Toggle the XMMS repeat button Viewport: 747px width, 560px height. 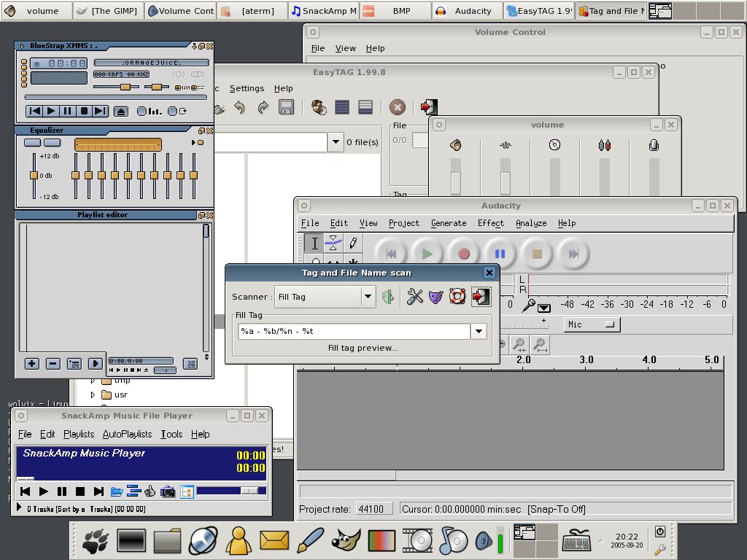coord(178,112)
